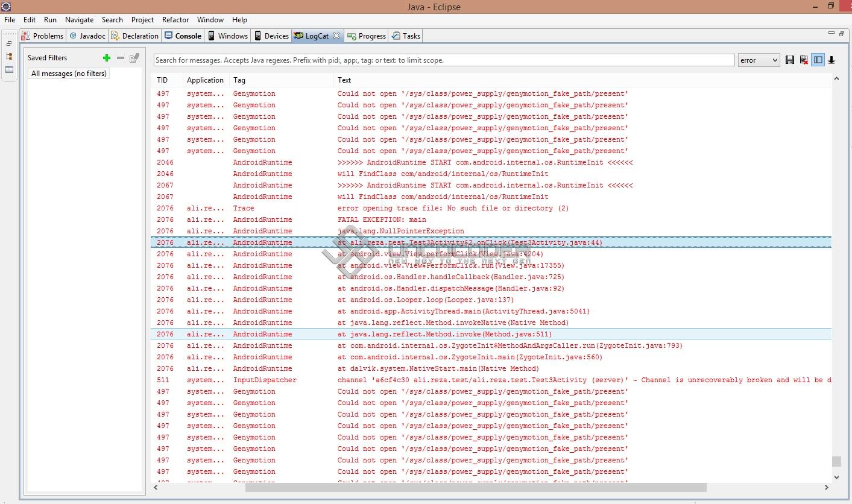
Task: Select the dalvik.system.NativeStart.main row
Action: pos(491,368)
